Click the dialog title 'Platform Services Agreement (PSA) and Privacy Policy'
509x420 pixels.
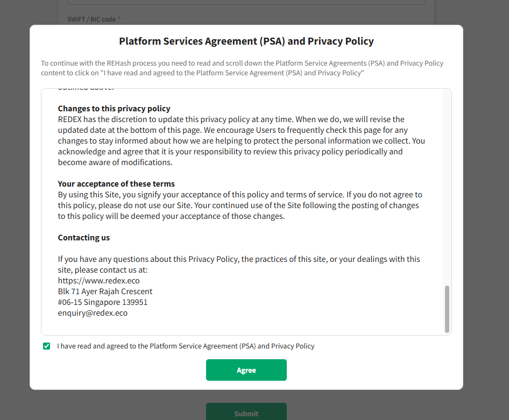pos(246,41)
